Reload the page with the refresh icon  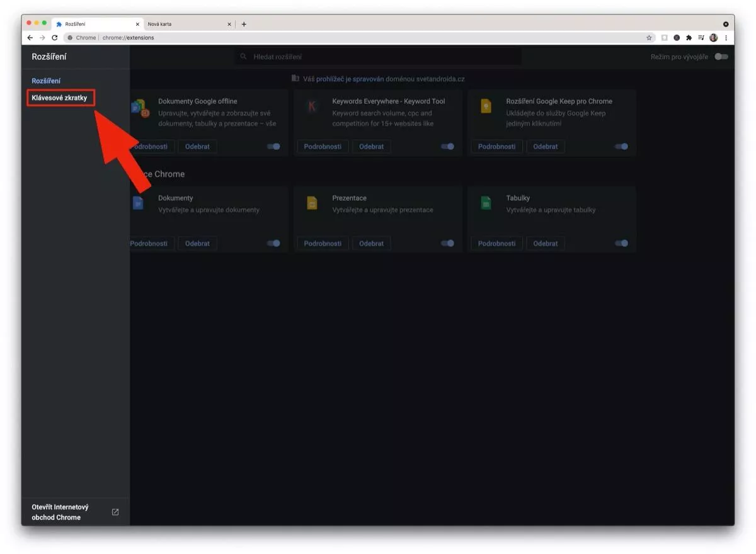click(x=55, y=38)
